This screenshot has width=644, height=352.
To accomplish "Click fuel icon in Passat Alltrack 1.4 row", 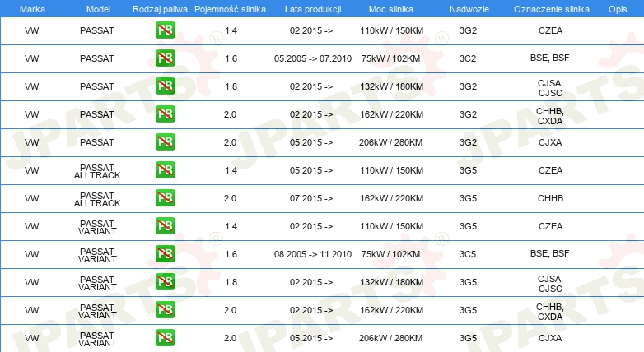I will click(x=165, y=170).
